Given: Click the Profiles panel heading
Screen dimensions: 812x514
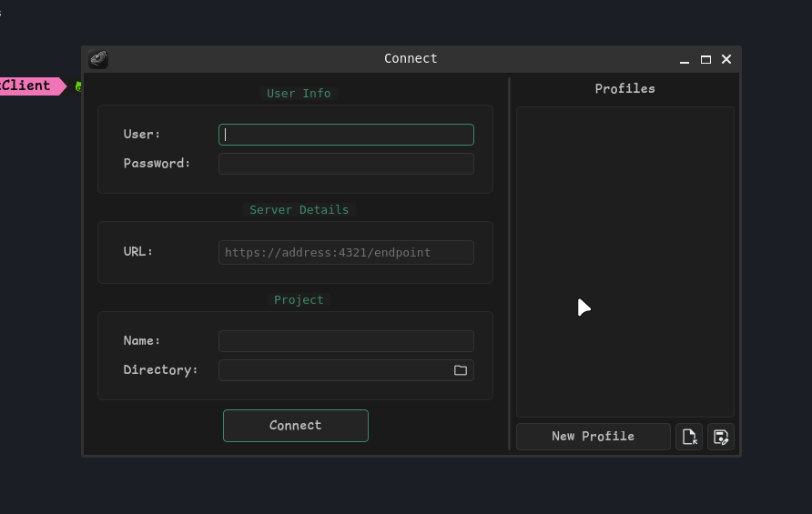Looking at the screenshot, I should pos(624,89).
